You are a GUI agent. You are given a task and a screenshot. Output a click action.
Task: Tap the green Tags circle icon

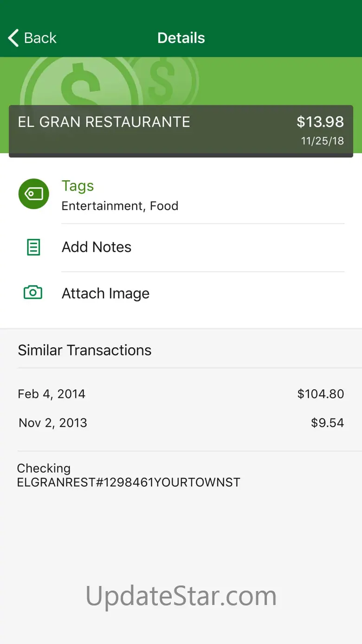tap(33, 194)
